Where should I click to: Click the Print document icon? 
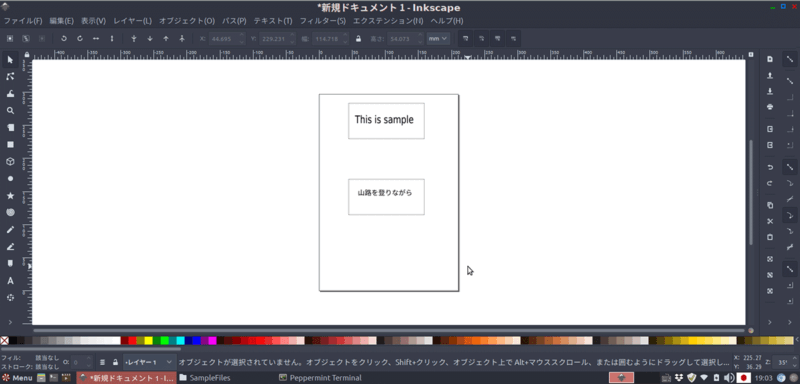pyautogui.click(x=770, y=107)
